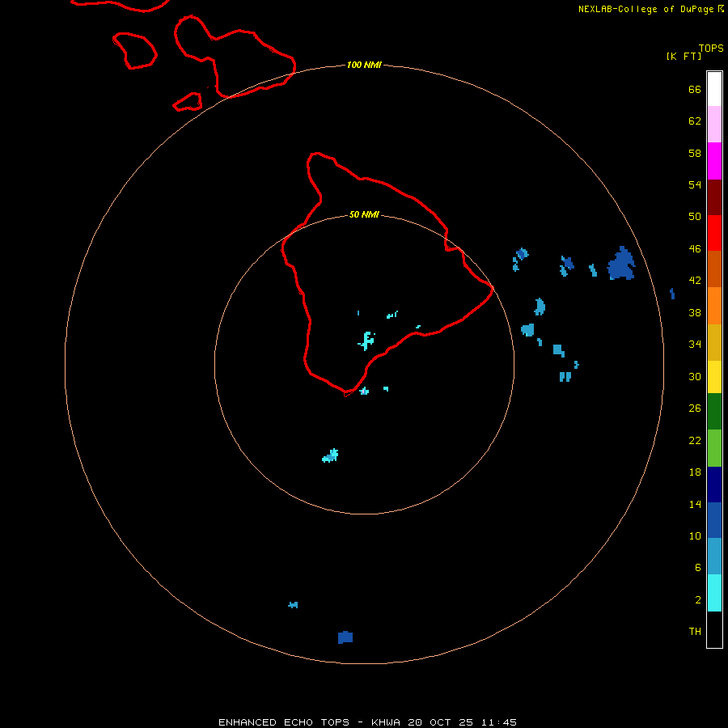Click the legend value 2

697,600
